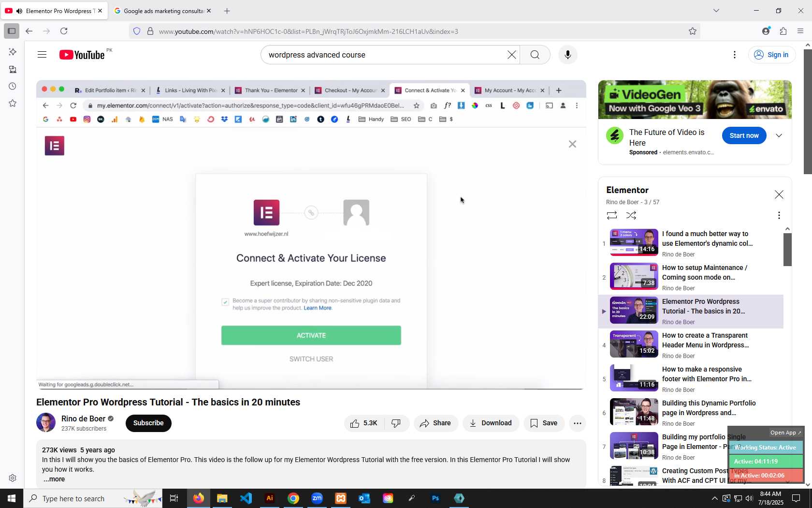Open Firefox account profile icon
812x508 pixels.
[766, 31]
